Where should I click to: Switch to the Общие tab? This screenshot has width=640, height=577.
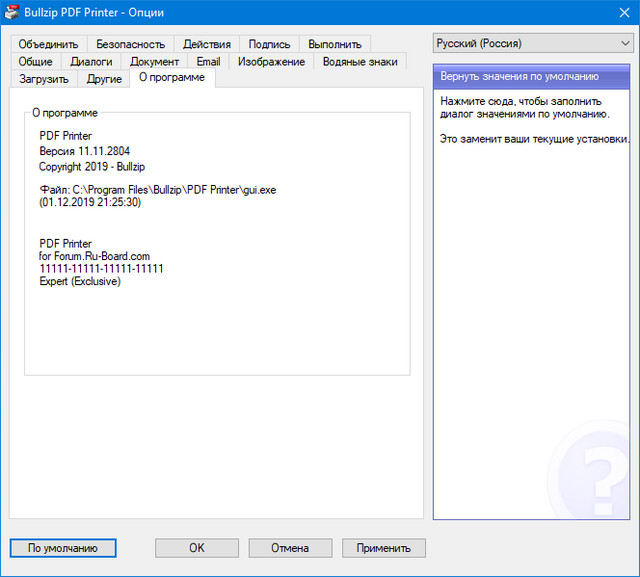(36, 61)
